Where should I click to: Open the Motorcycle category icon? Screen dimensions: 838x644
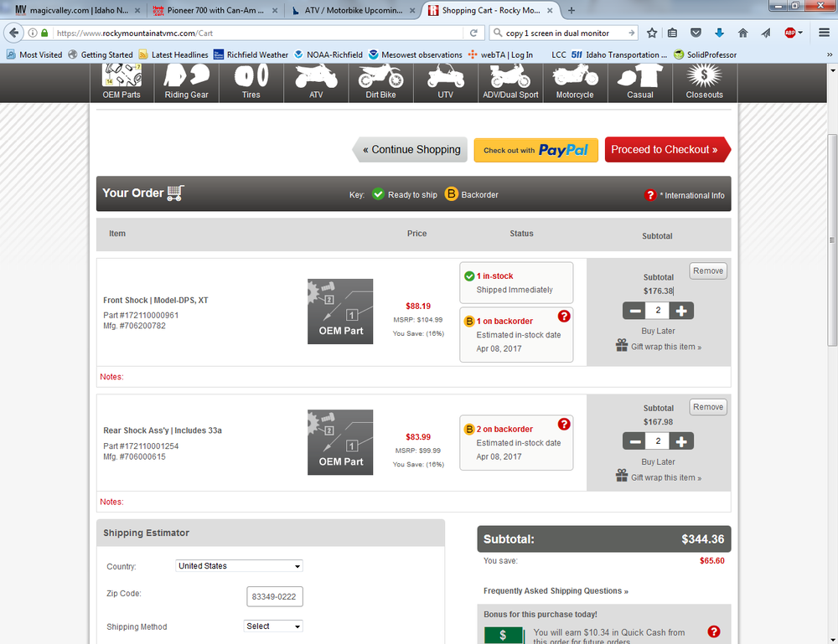(575, 82)
